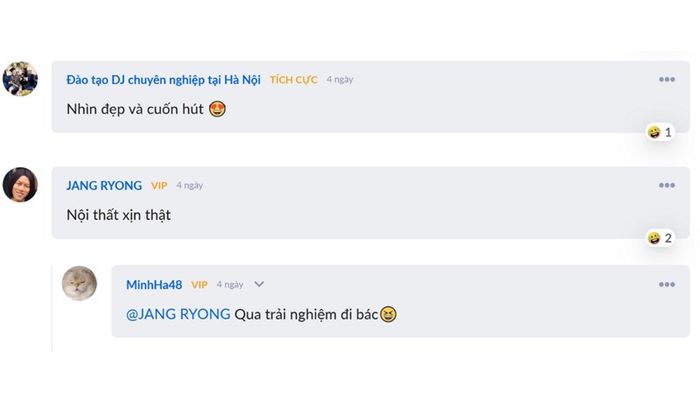Click the 4 ngày timestamp on JANG RYONG's comment

[x=189, y=185]
